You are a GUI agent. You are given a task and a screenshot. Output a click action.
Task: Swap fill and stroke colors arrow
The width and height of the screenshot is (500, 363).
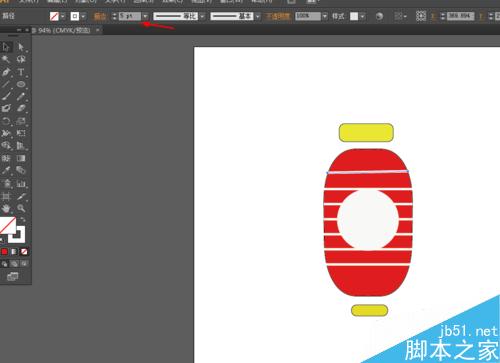[x=23, y=220]
